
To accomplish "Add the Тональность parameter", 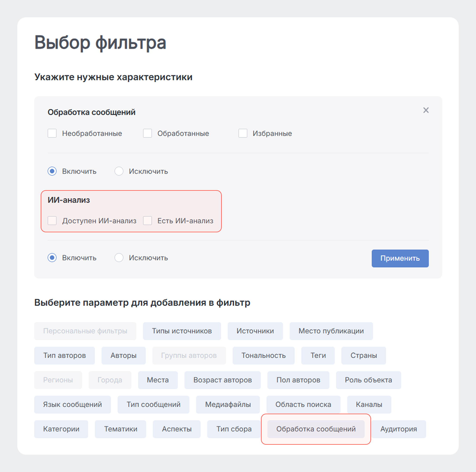I will (x=263, y=355).
